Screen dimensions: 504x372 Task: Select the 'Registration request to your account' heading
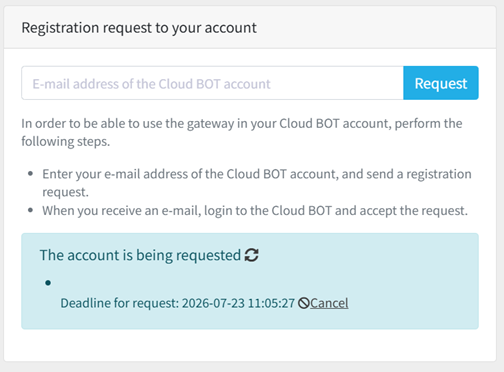(x=139, y=28)
